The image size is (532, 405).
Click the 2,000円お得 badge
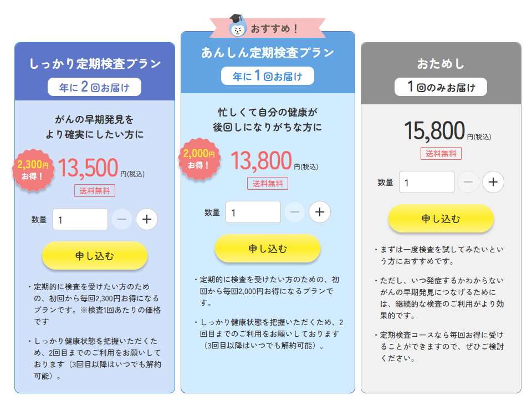click(x=199, y=159)
